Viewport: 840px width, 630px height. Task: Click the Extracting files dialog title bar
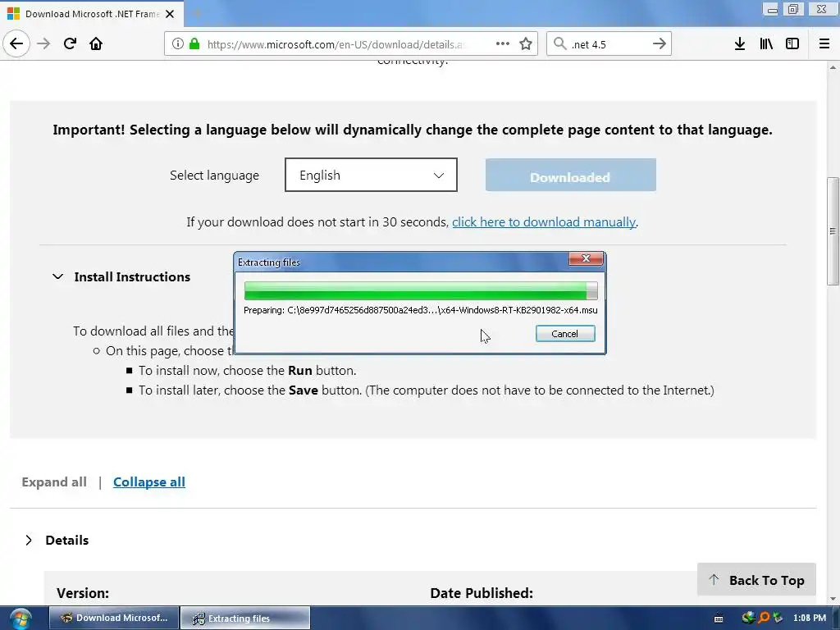pos(402,262)
